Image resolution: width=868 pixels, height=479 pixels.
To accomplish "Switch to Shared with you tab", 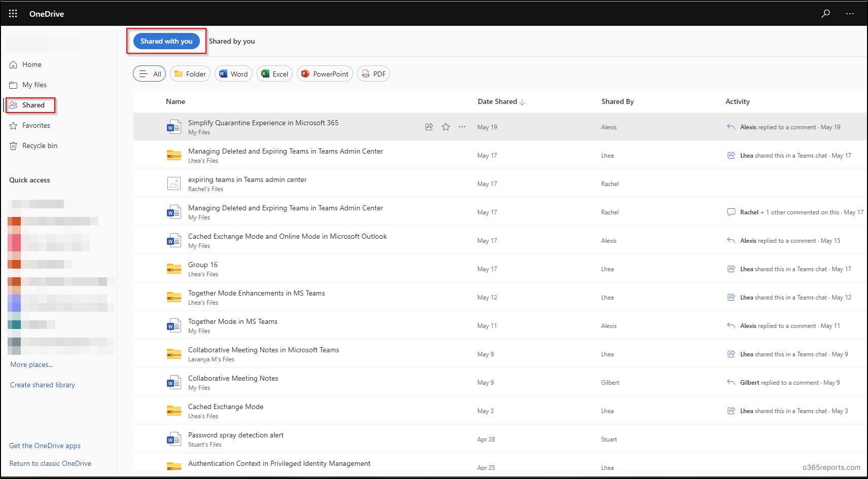I will click(166, 41).
